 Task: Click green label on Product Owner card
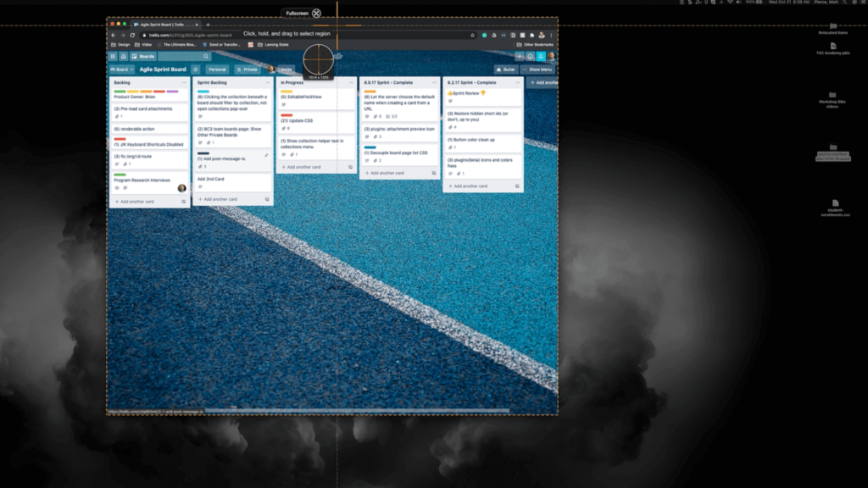pos(120,91)
